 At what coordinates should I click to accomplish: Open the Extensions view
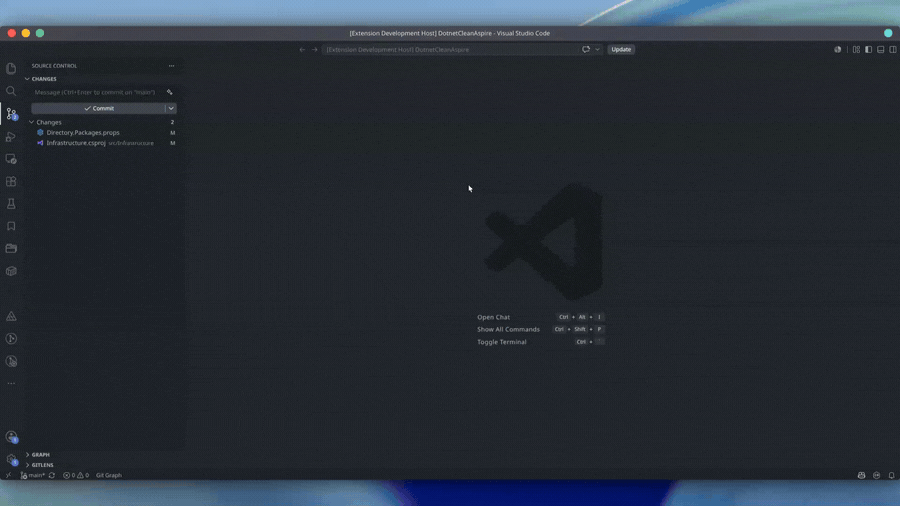tap(11, 181)
